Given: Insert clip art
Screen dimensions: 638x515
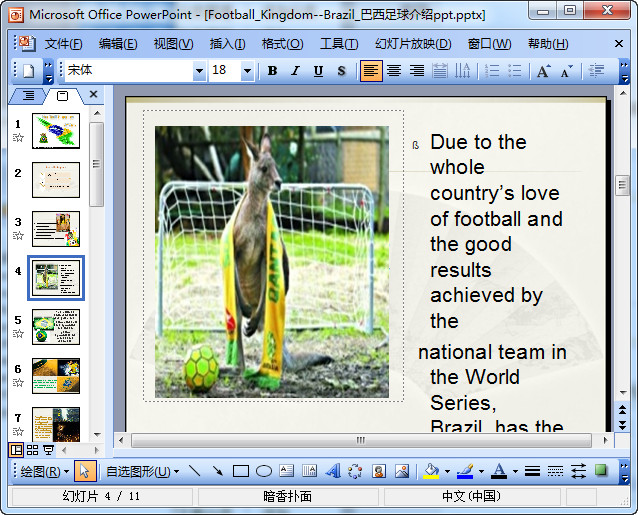Looking at the screenshot, I should tap(379, 471).
